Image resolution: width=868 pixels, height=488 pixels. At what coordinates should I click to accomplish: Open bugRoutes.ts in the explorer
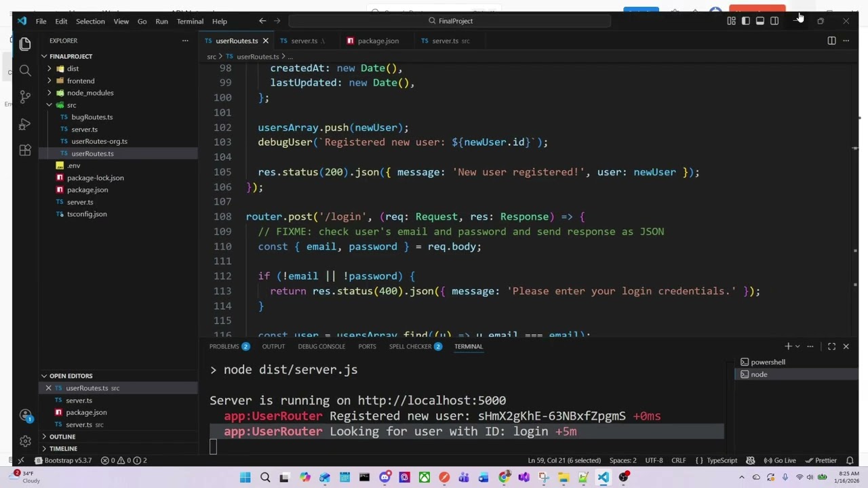(92, 117)
